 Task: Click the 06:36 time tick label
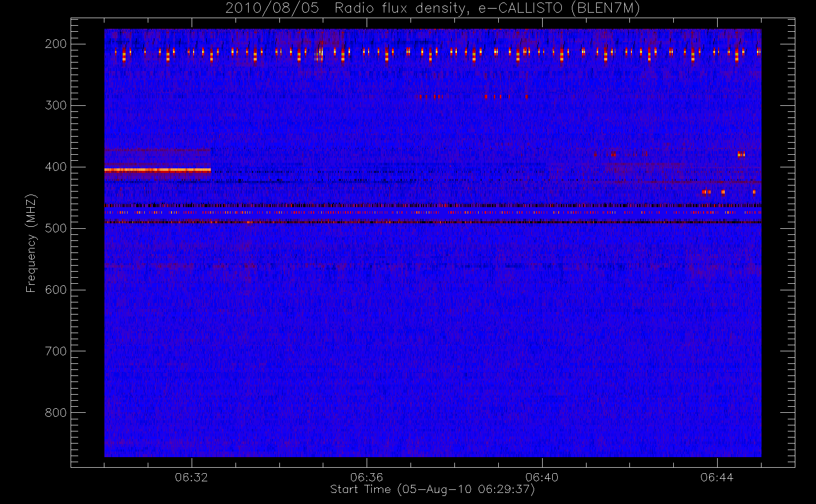click(367, 477)
